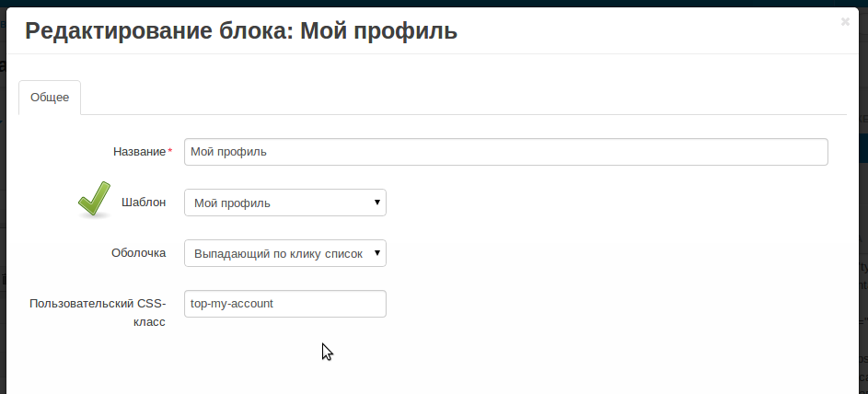This screenshot has width=868, height=394.
Task: Click the arrow on the Шаблон combo box
Action: coord(376,203)
